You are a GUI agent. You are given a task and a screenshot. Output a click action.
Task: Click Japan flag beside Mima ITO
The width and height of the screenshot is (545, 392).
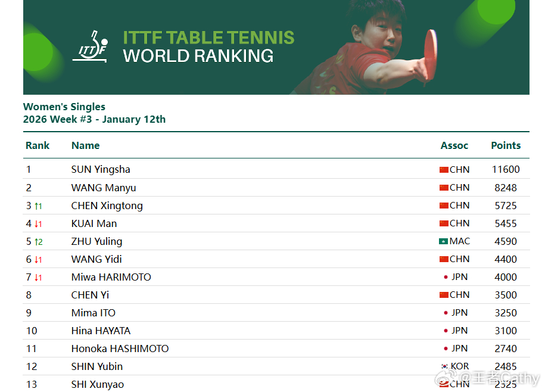(446, 313)
